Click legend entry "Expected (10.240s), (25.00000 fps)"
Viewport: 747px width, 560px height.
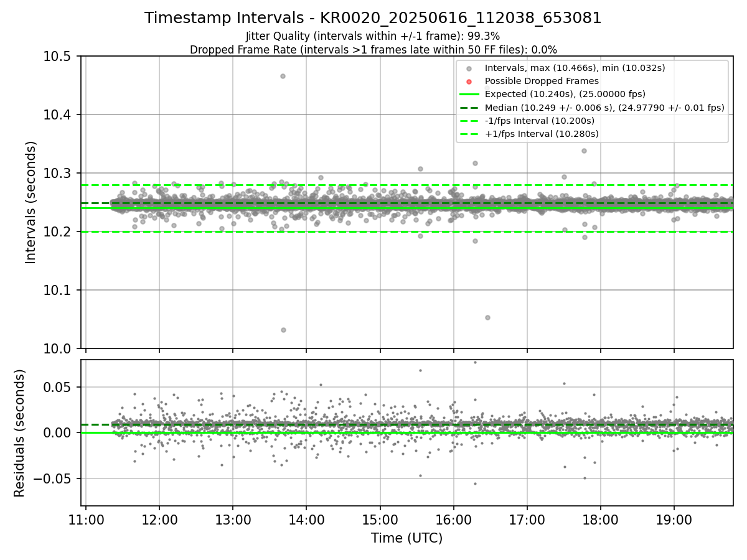(x=565, y=94)
